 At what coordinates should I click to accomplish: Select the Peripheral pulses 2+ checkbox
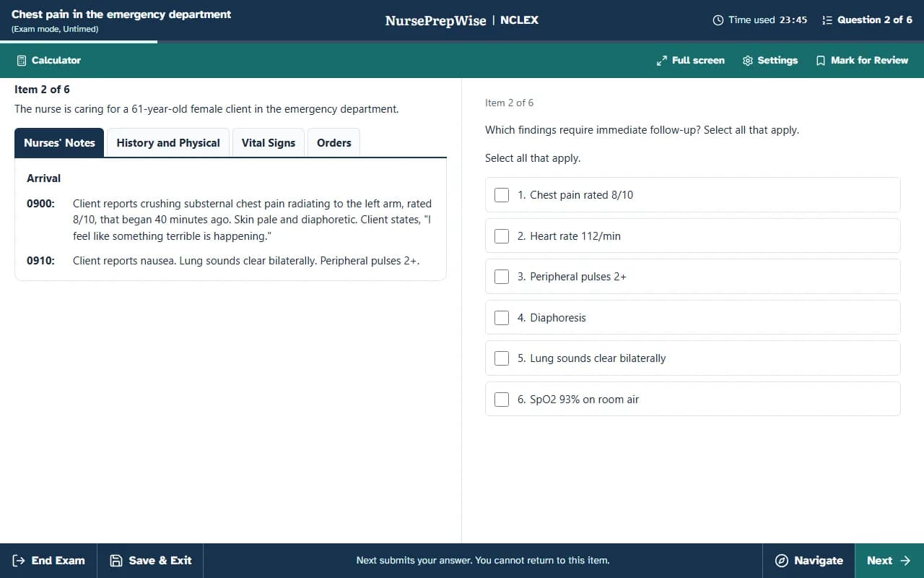[x=502, y=277]
